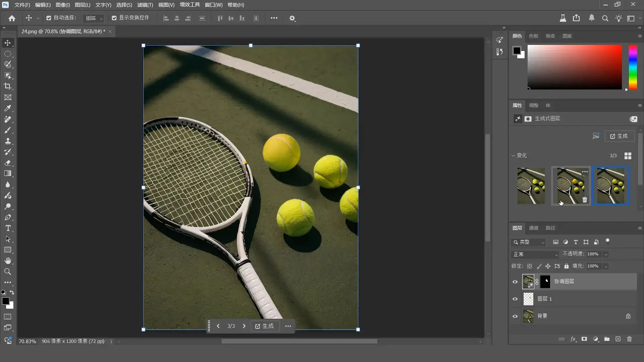
Task: Click the rainbow hue slider strip
Action: (633, 67)
